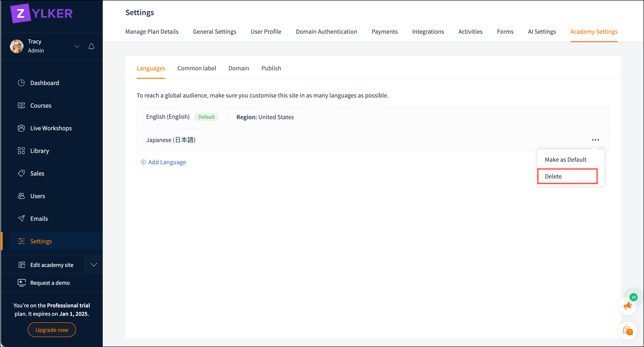
Task: Choose Make as Default option
Action: click(x=565, y=159)
